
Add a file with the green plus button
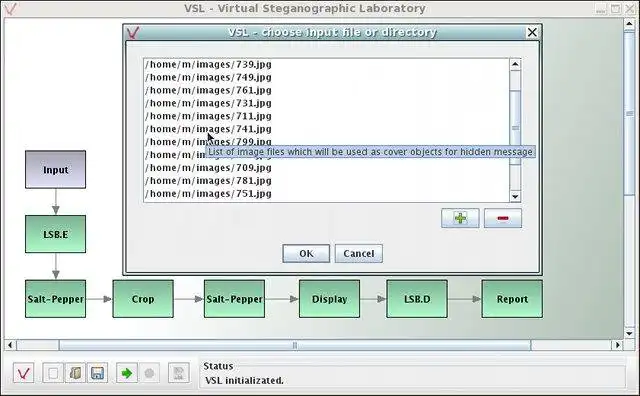[x=460, y=218]
